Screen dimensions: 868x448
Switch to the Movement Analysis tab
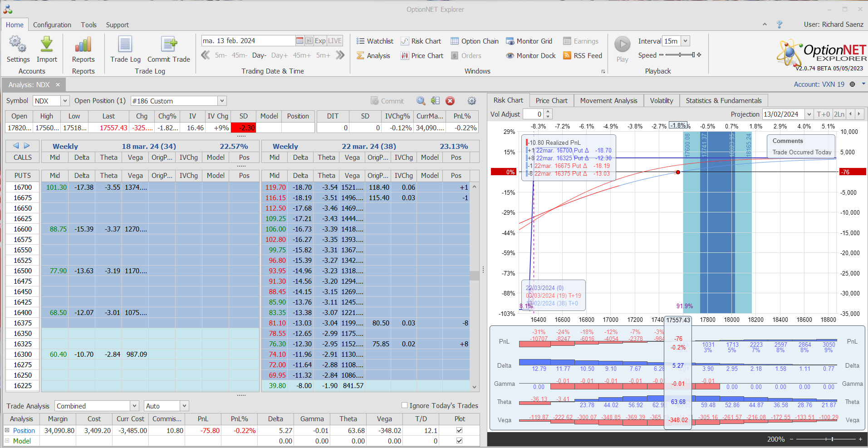(608, 101)
